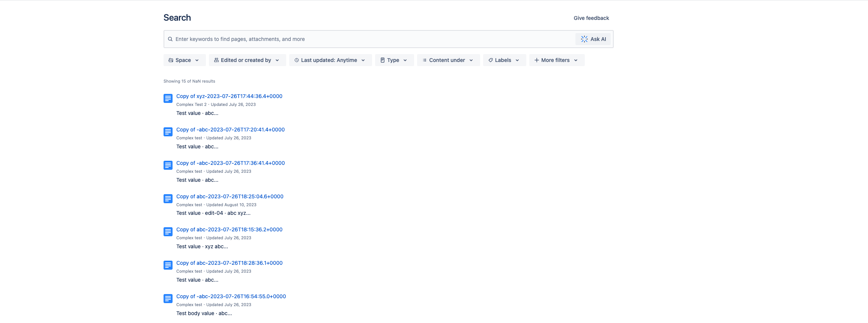This screenshot has height=323, width=868.
Task: Click page icon beside Copy of -abc-2023-07-26T17:36:41.4
Action: tap(168, 165)
